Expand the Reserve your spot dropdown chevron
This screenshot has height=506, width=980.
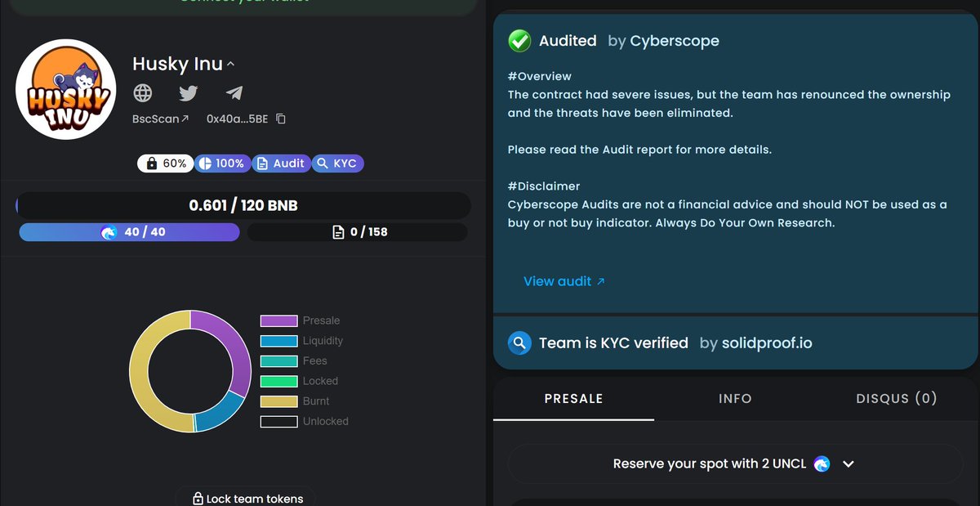coord(848,463)
